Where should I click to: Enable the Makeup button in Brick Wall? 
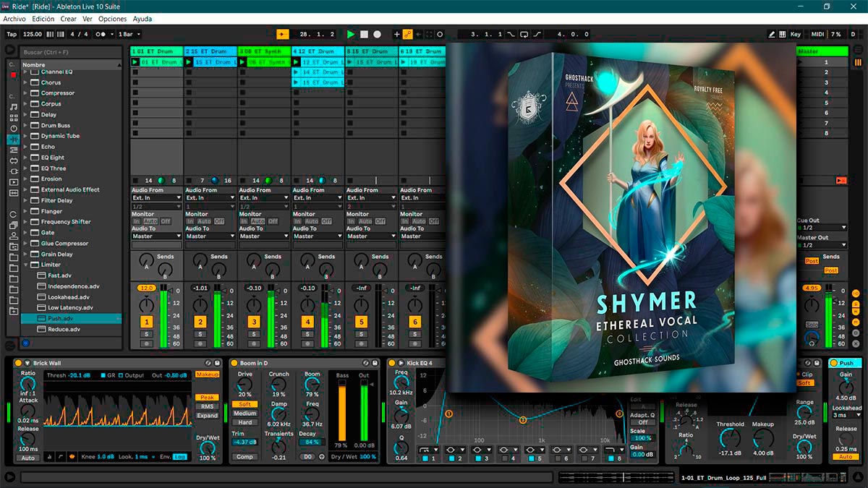coord(207,374)
